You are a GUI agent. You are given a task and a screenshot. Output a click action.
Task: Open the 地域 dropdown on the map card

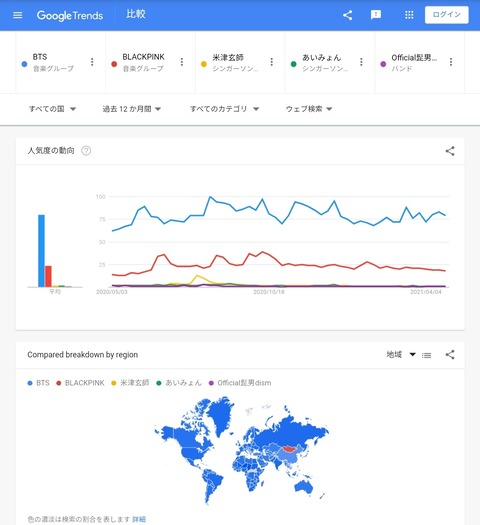[x=401, y=355]
